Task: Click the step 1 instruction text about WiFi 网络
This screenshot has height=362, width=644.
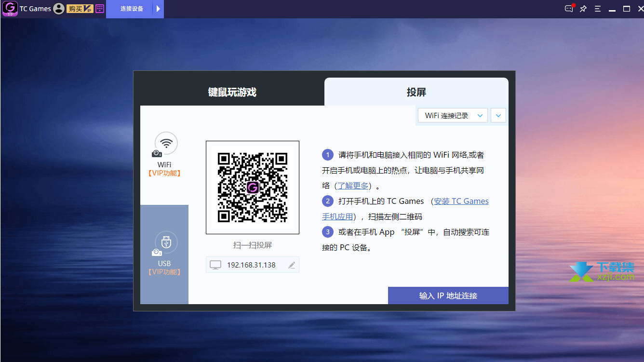Action: click(403, 170)
